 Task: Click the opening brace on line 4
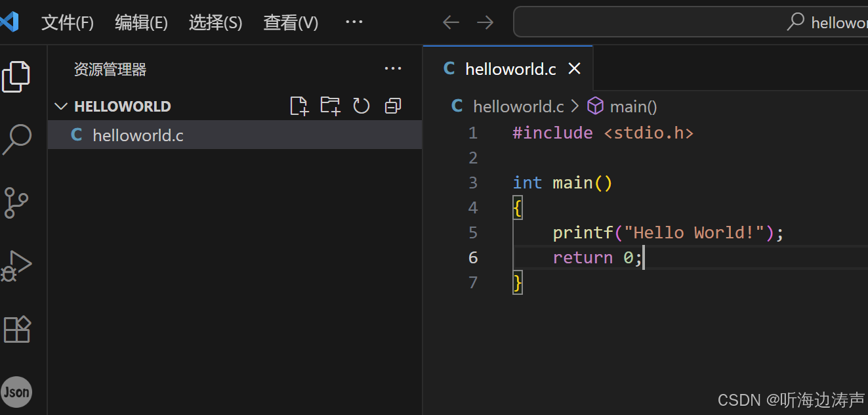click(518, 208)
